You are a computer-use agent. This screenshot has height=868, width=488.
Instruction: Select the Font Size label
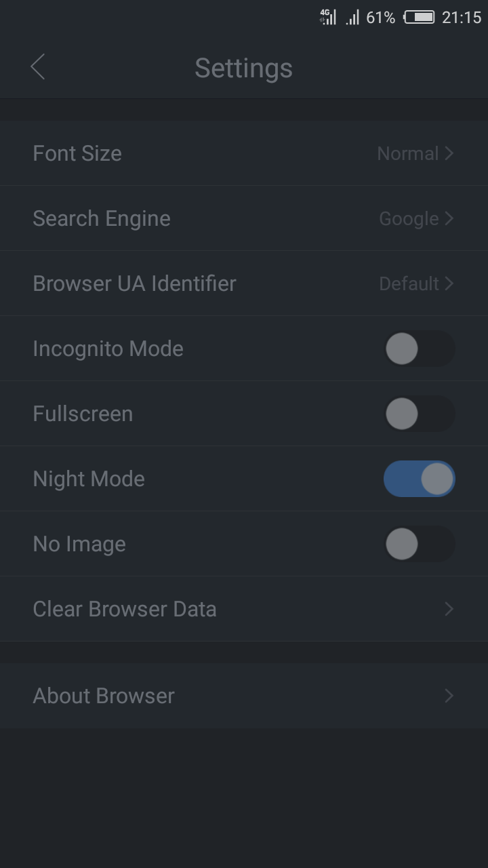(x=77, y=153)
